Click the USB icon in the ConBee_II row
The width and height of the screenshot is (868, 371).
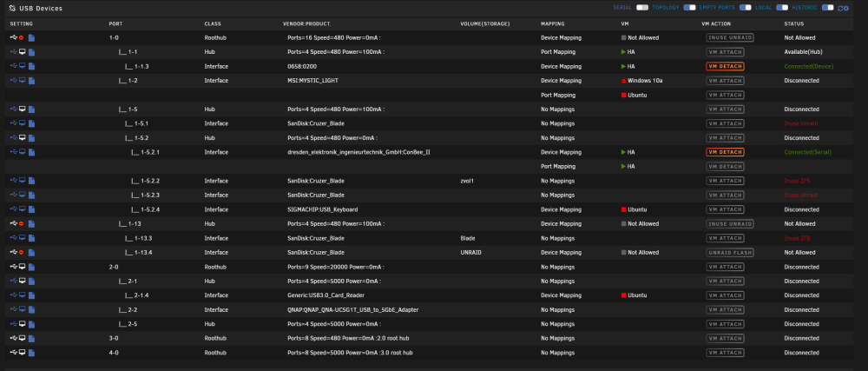click(13, 152)
